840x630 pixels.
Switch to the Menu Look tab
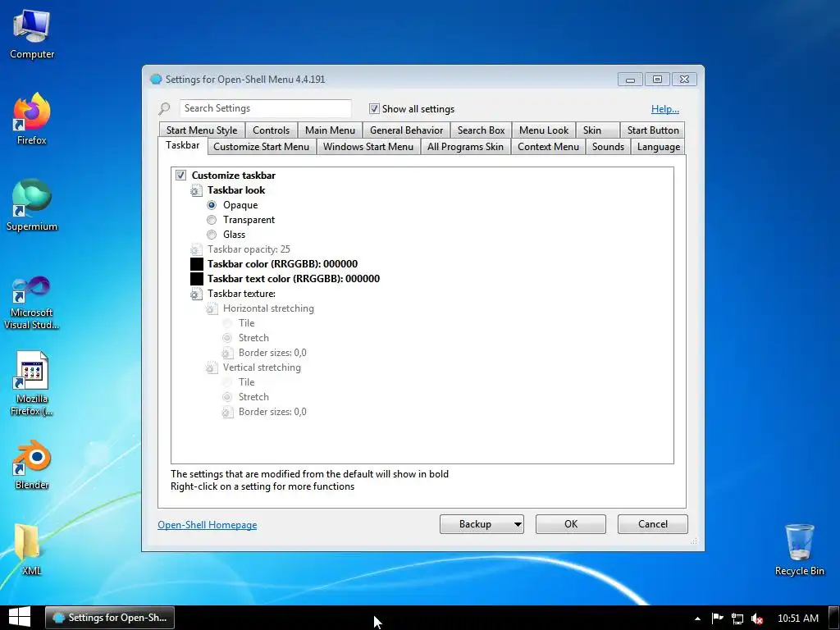(544, 130)
